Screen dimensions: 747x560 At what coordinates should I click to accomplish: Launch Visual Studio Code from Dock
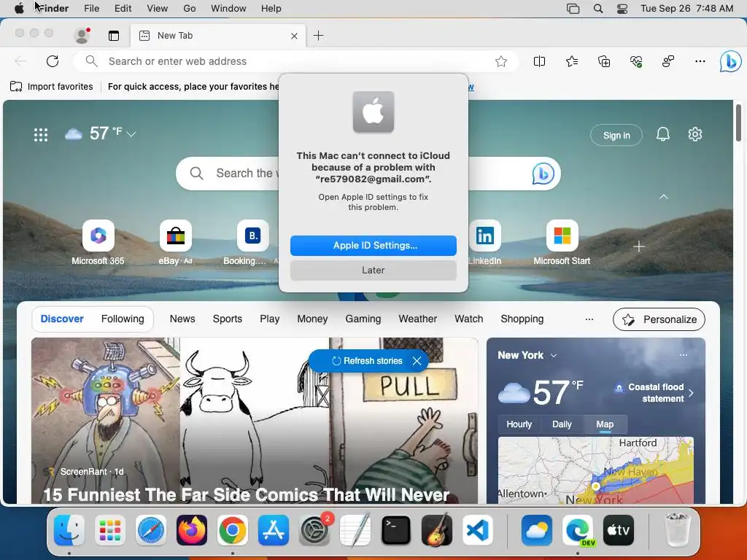point(477,530)
